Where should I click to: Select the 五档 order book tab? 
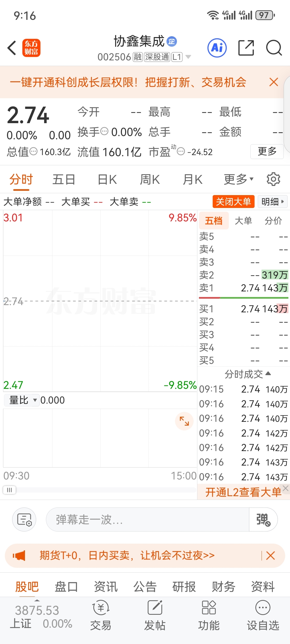(x=214, y=221)
